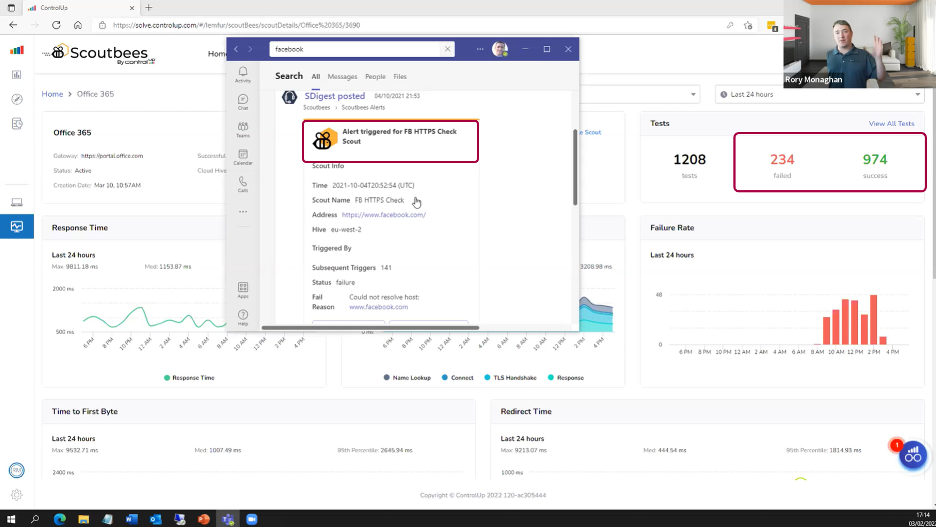
Task: Open a new browser tab
Action: (x=149, y=8)
